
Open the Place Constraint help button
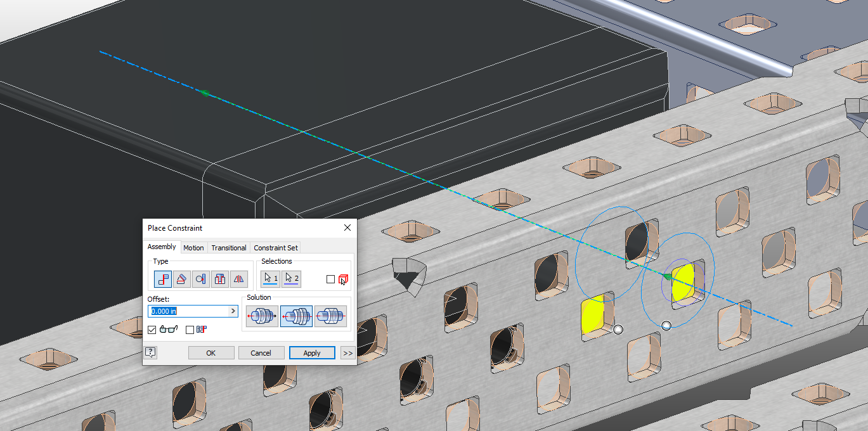[151, 353]
